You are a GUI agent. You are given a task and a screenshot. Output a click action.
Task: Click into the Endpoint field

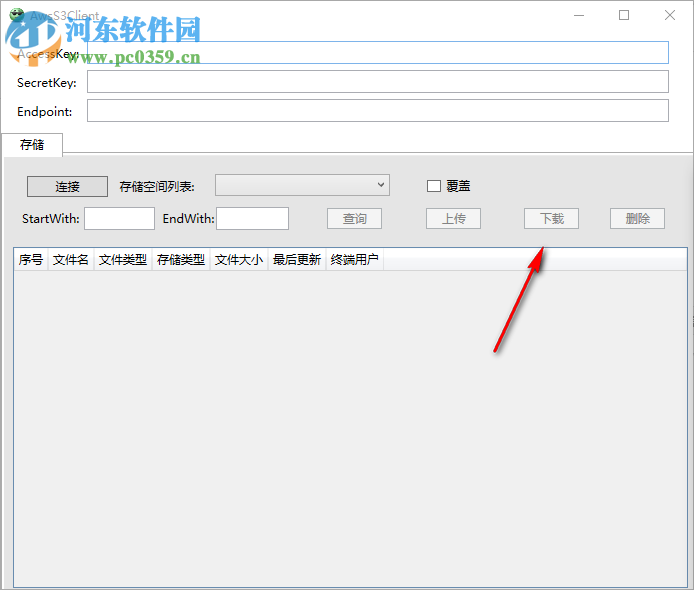378,111
